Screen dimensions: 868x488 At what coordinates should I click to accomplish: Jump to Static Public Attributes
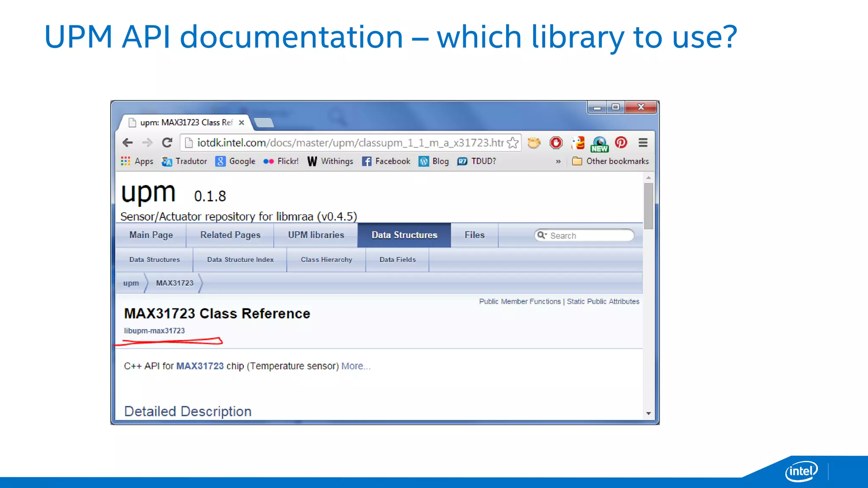click(603, 302)
